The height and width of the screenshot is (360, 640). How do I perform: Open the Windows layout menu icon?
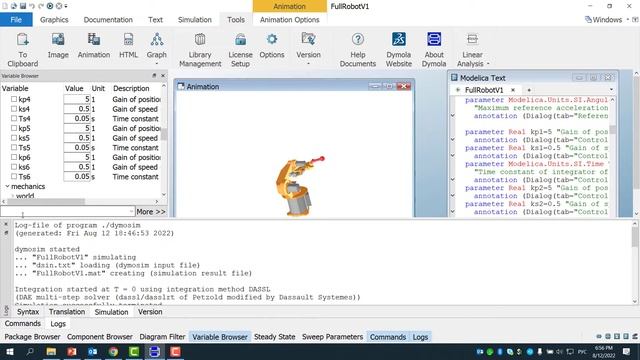tap(588, 20)
